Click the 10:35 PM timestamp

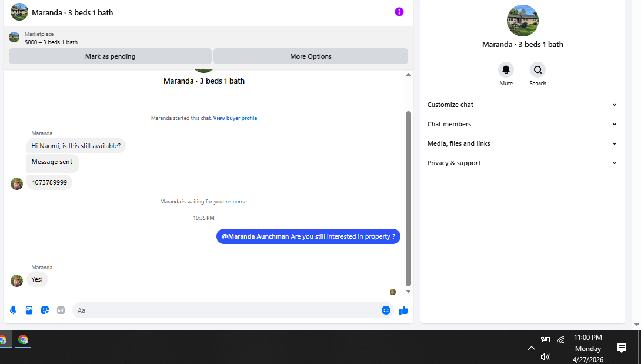pos(204,218)
